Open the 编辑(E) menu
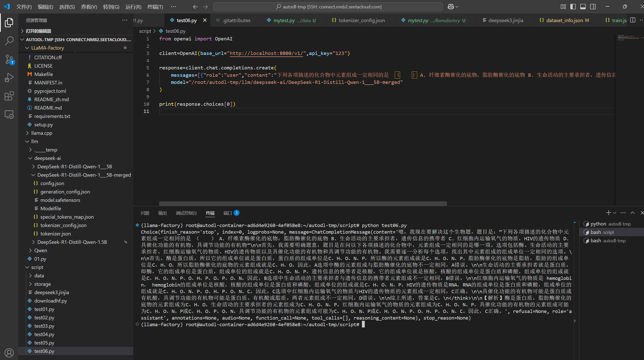Image resolution: width=644 pixels, height=360 pixels. 46,7
